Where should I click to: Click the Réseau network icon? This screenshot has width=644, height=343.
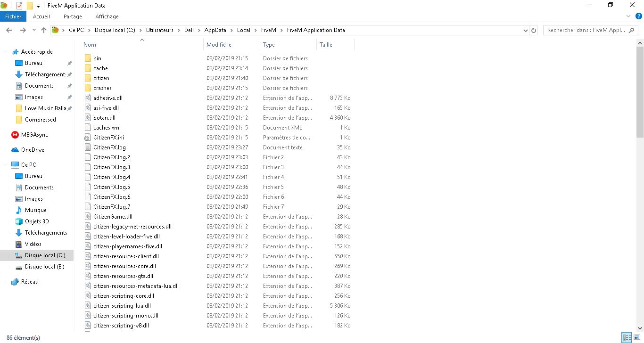[15, 282]
